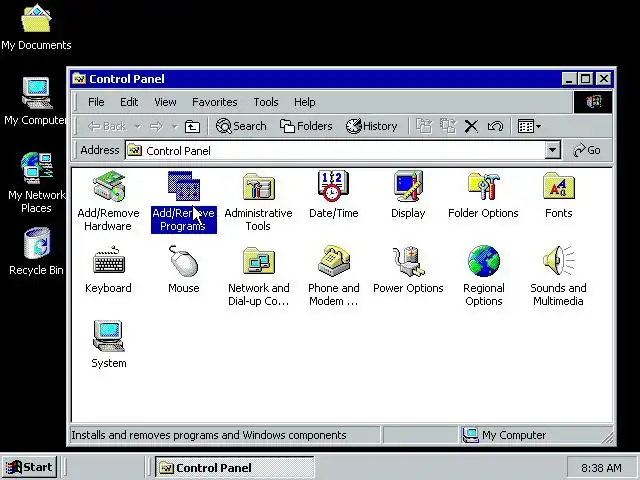Viewport: 640px width, 480px height.
Task: Close the Control Panel window
Action: point(604,78)
